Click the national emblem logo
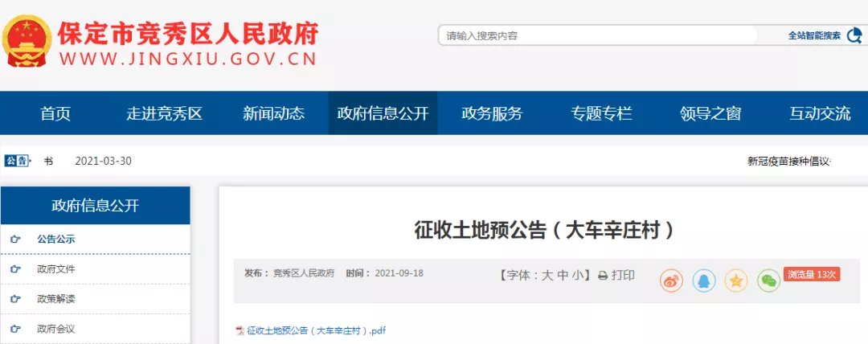The image size is (868, 344). coord(27,42)
